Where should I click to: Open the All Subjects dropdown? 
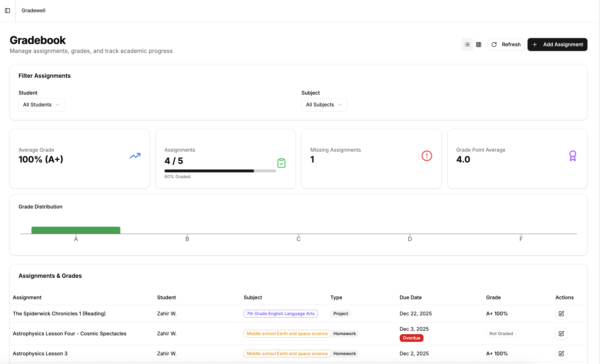point(324,104)
